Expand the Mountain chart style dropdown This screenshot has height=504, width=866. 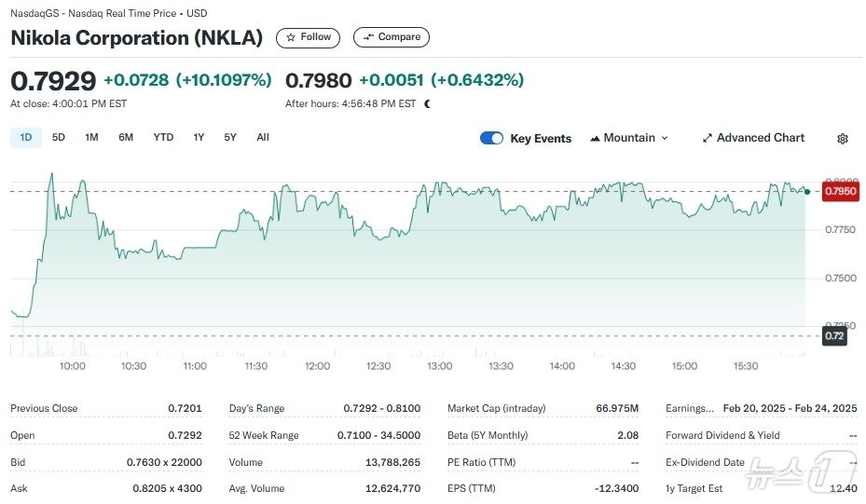(665, 138)
